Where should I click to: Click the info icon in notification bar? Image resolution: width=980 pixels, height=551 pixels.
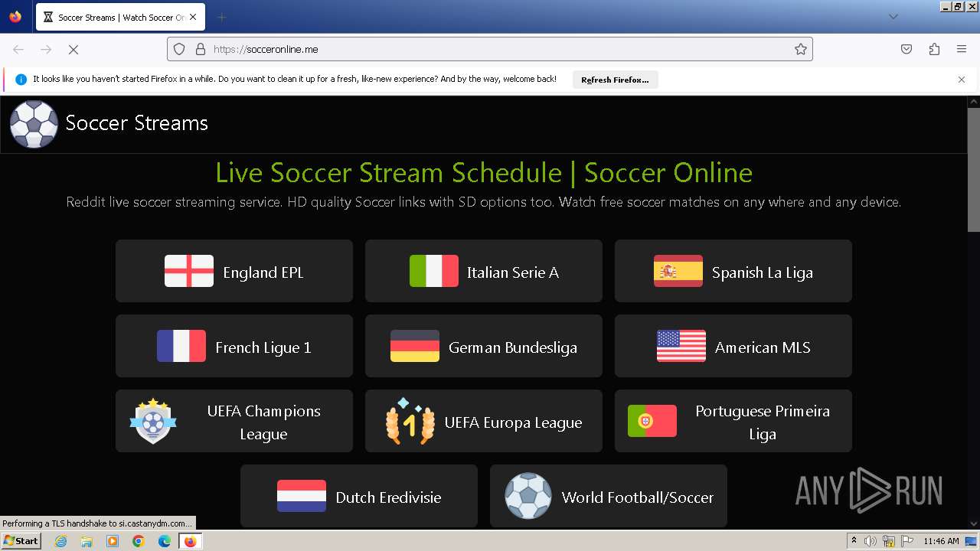point(21,80)
